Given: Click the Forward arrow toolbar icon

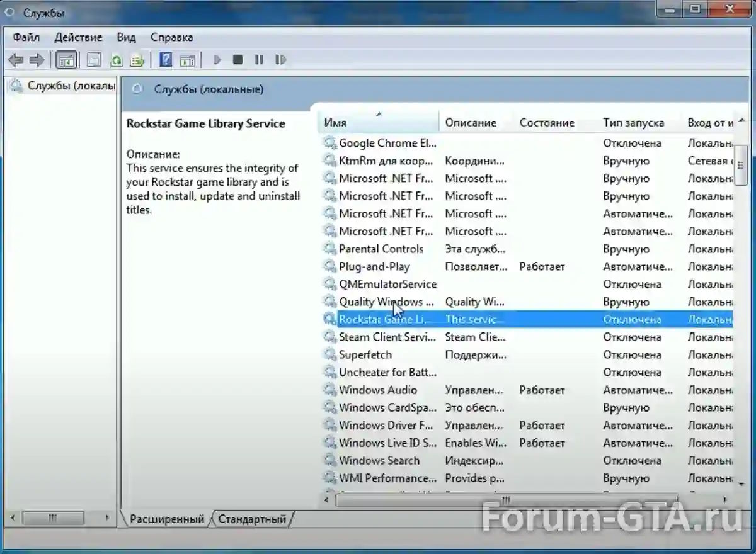Looking at the screenshot, I should point(37,60).
